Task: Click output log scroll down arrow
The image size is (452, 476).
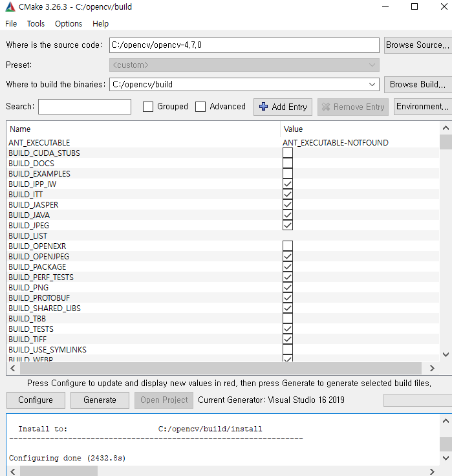Action: [446, 458]
